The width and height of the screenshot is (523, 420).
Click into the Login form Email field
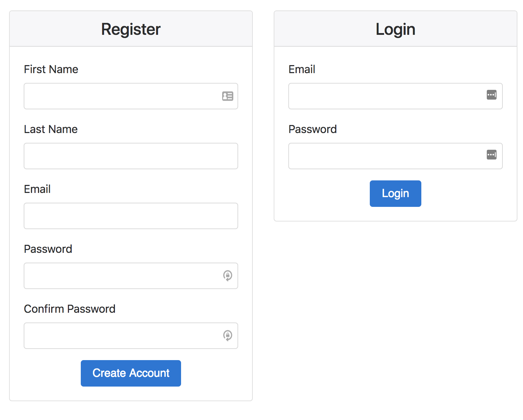396,96
